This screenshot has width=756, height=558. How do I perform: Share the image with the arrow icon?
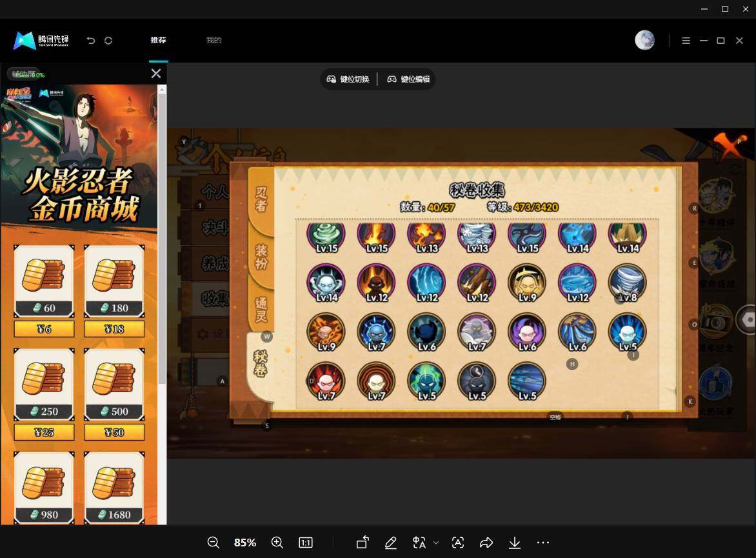[486, 543]
